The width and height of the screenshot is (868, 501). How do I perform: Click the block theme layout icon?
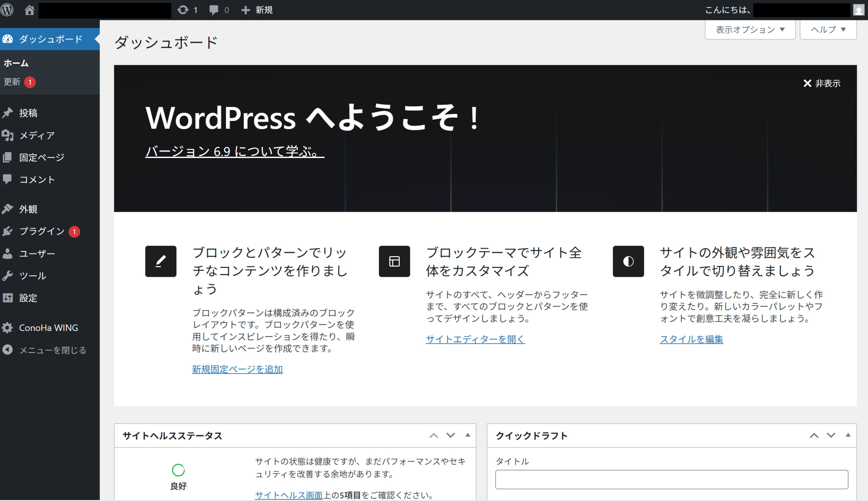pos(394,261)
